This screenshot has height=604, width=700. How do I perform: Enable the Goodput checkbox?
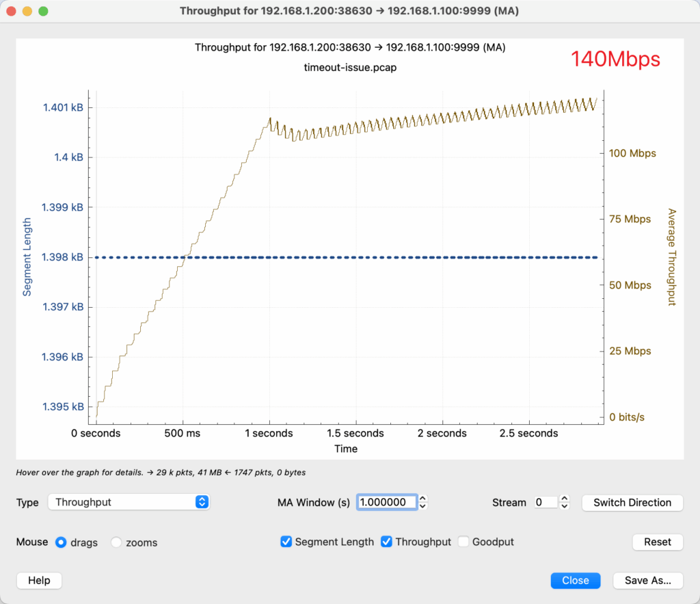click(x=463, y=542)
